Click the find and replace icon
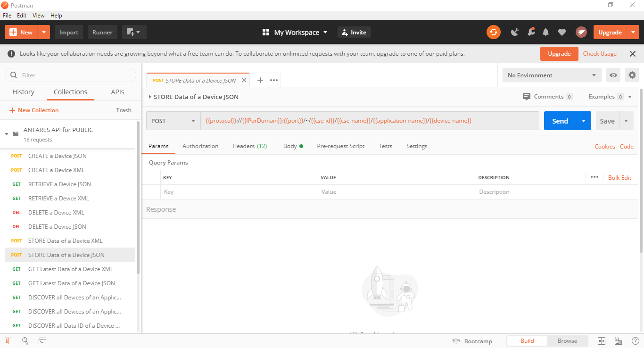This screenshot has height=348, width=644. click(x=25, y=341)
